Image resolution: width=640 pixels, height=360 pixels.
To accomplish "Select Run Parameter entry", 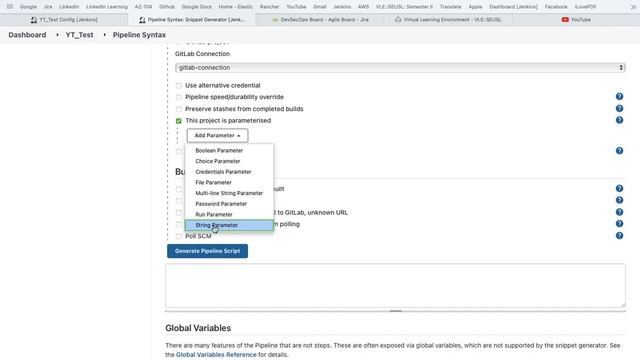I will (x=229, y=214).
